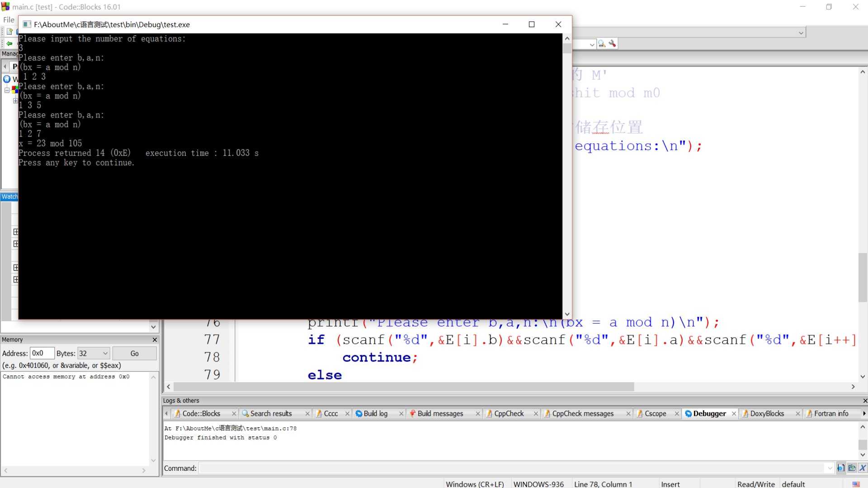This screenshot has width=868, height=488.
Task: Close the Code::Blocks log tab
Action: point(234,413)
